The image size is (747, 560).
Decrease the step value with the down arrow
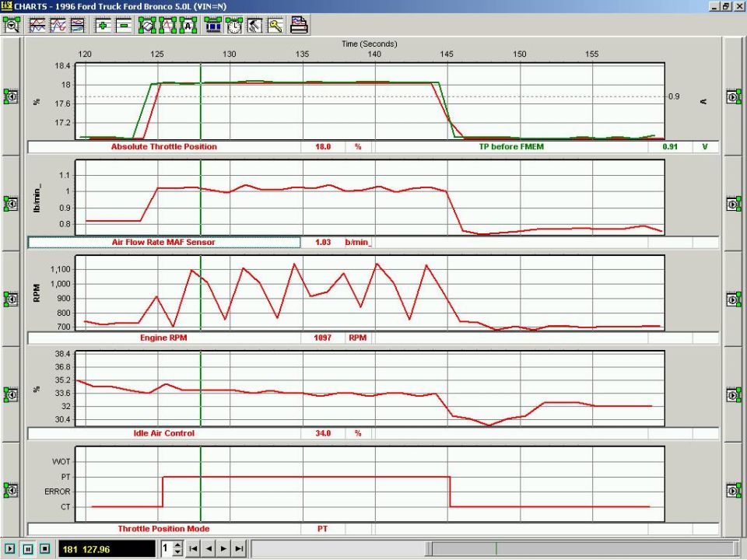click(x=177, y=552)
